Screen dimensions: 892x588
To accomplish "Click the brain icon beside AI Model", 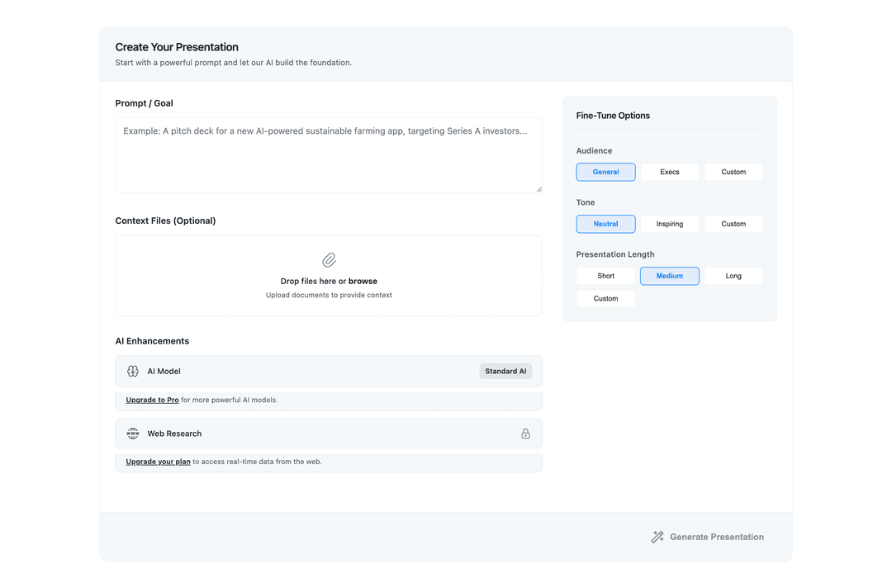I will coord(133,372).
